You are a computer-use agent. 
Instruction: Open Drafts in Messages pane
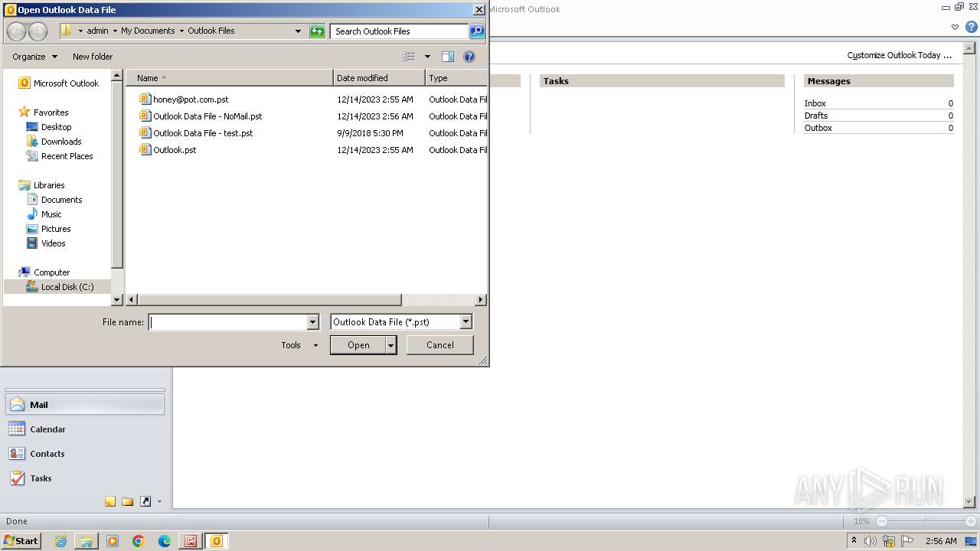pos(815,116)
